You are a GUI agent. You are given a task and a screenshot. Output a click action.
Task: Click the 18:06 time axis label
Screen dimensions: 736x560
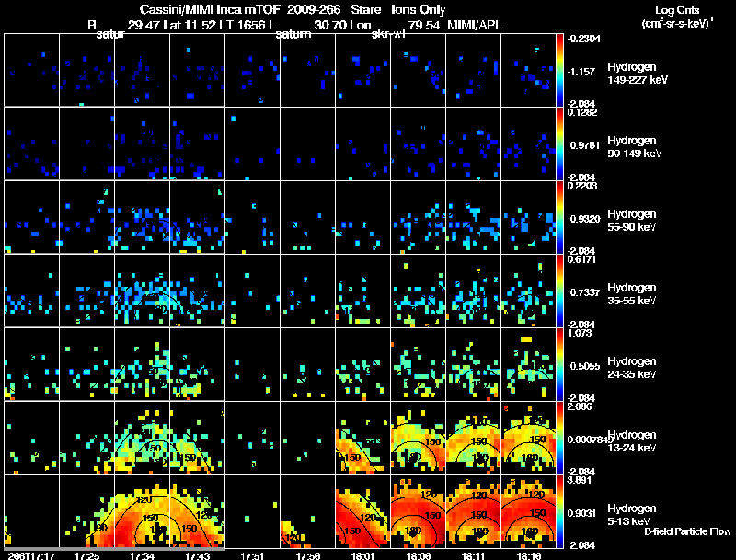pos(419,556)
